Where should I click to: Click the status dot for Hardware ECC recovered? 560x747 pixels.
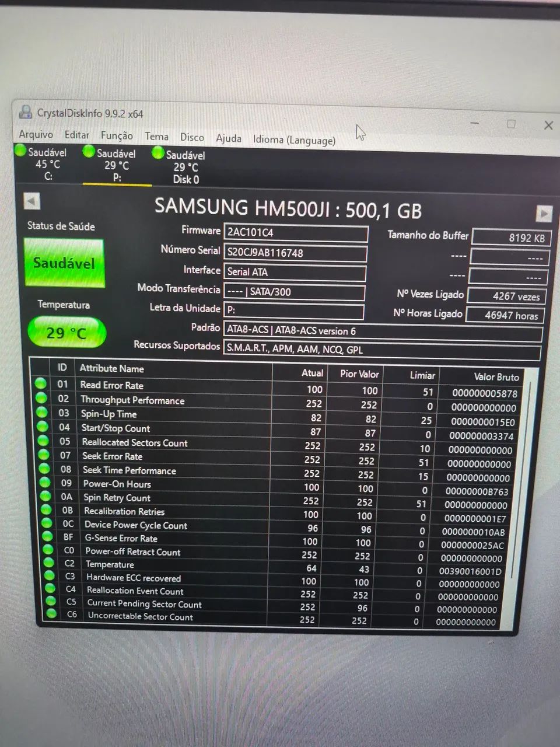(50, 575)
